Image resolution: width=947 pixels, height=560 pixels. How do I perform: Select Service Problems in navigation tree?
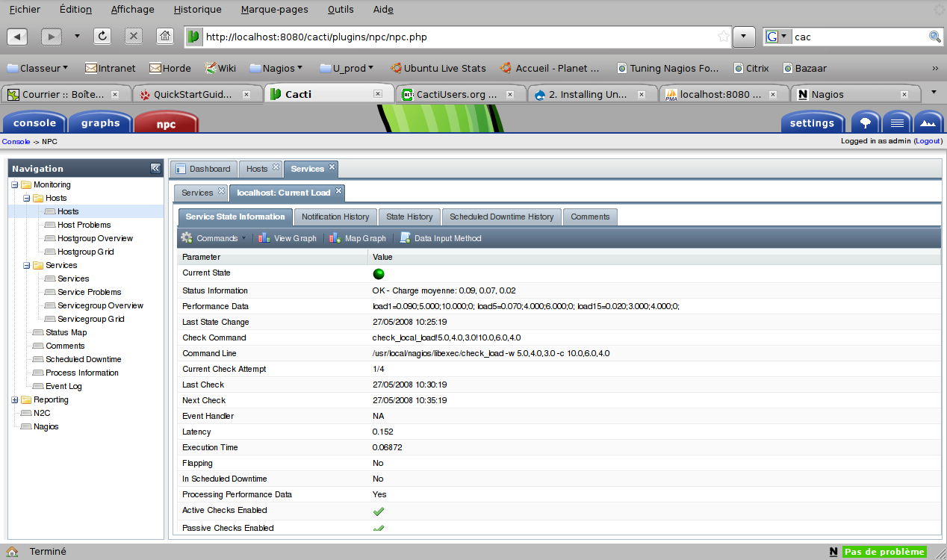pos(89,292)
